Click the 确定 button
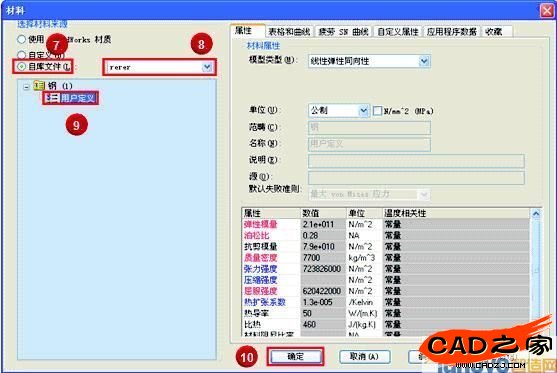The height and width of the screenshot is (373, 557). tap(296, 356)
